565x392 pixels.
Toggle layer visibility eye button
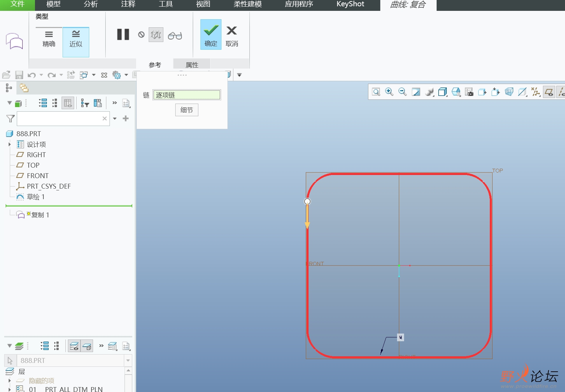(74, 346)
